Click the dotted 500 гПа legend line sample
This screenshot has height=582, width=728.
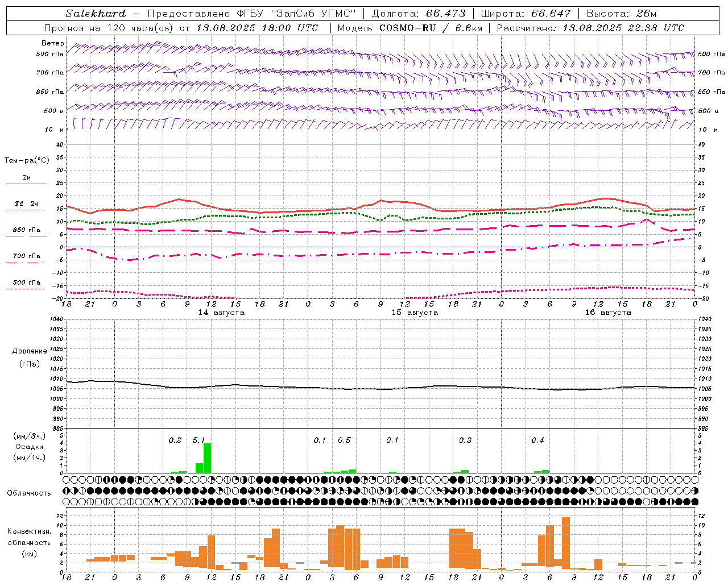26,289
